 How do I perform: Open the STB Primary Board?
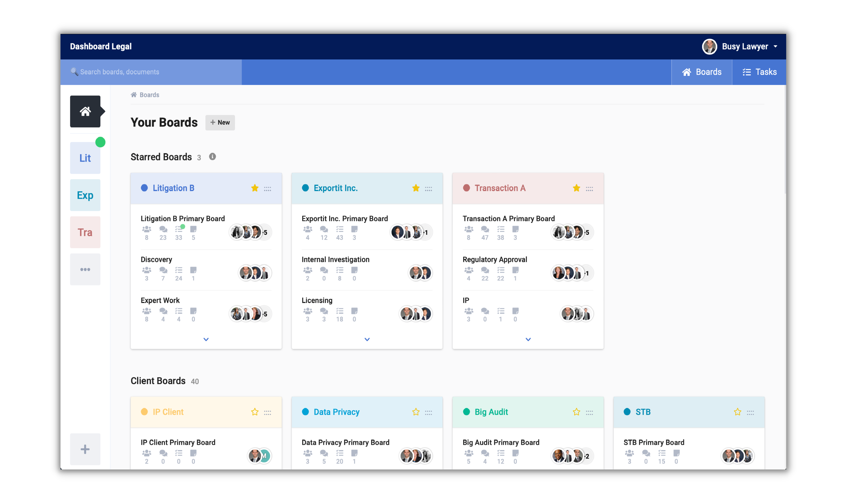point(654,443)
